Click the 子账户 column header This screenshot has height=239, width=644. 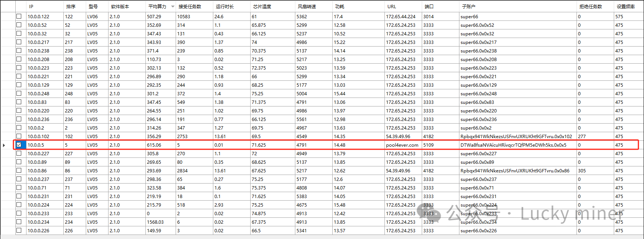[x=468, y=7]
